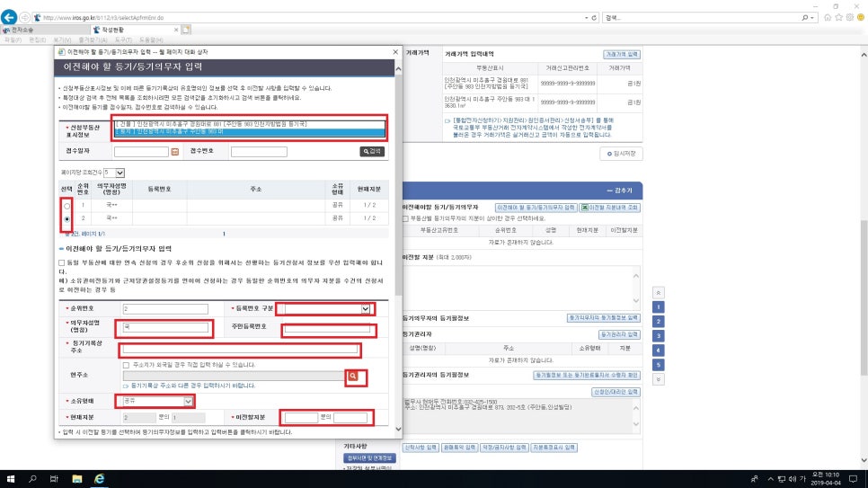Click the 환매특약 입력 button
868x488 pixels.
(x=459, y=448)
